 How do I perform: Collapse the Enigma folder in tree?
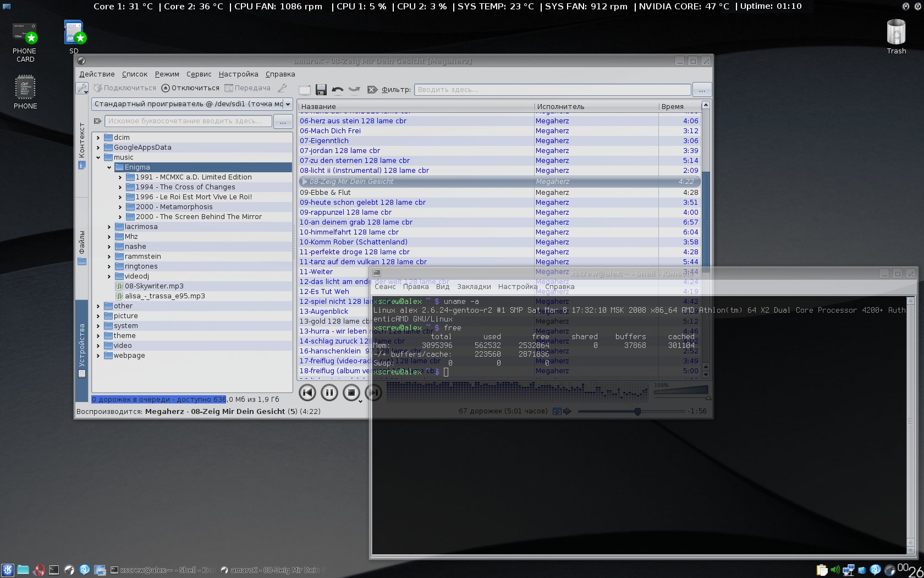pos(109,167)
